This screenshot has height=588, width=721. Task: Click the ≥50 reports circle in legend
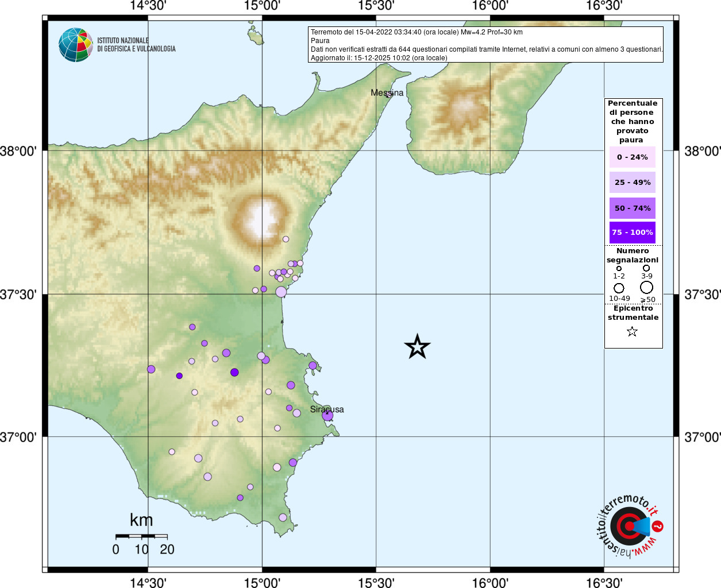[646, 287]
